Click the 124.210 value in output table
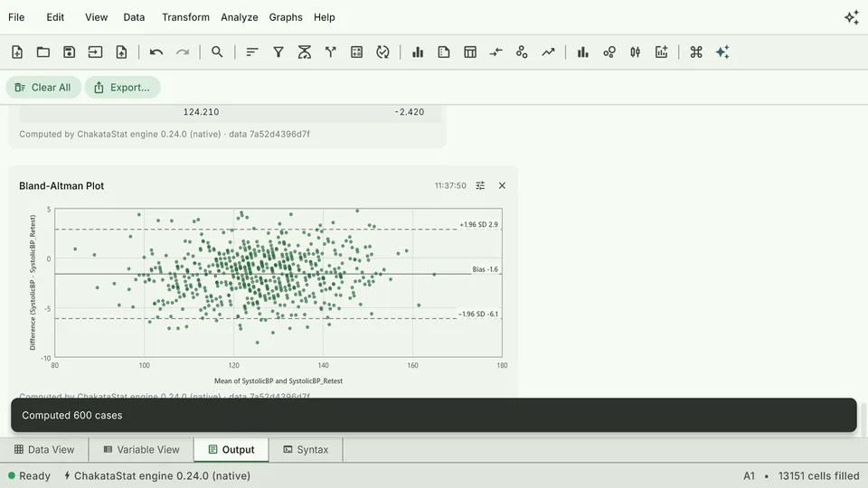This screenshot has width=868, height=488. tap(201, 112)
